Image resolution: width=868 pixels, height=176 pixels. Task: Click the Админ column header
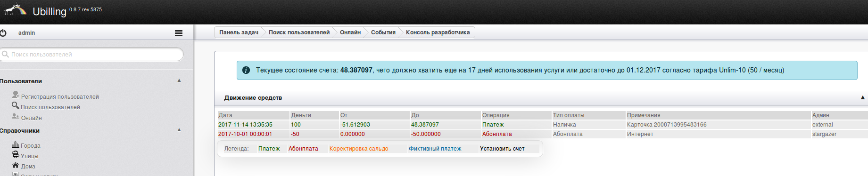[x=839, y=115]
